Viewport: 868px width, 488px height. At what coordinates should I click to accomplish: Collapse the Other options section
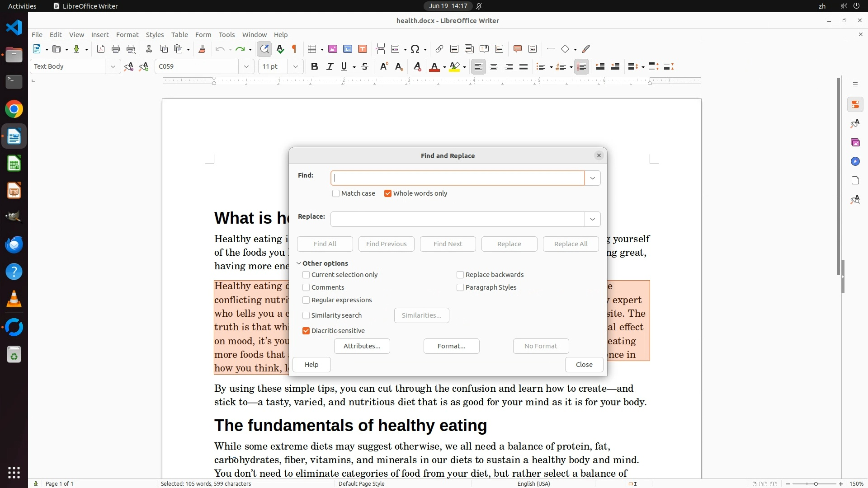point(299,263)
